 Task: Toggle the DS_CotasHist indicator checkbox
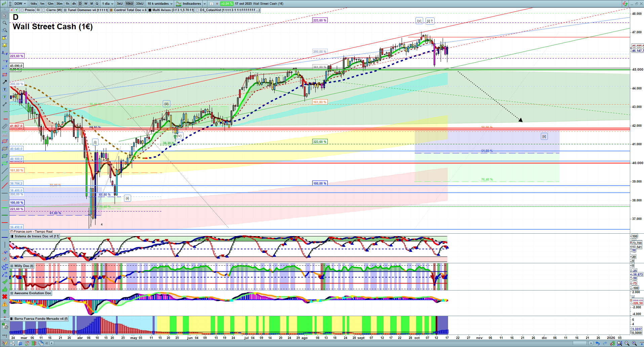point(197,10)
